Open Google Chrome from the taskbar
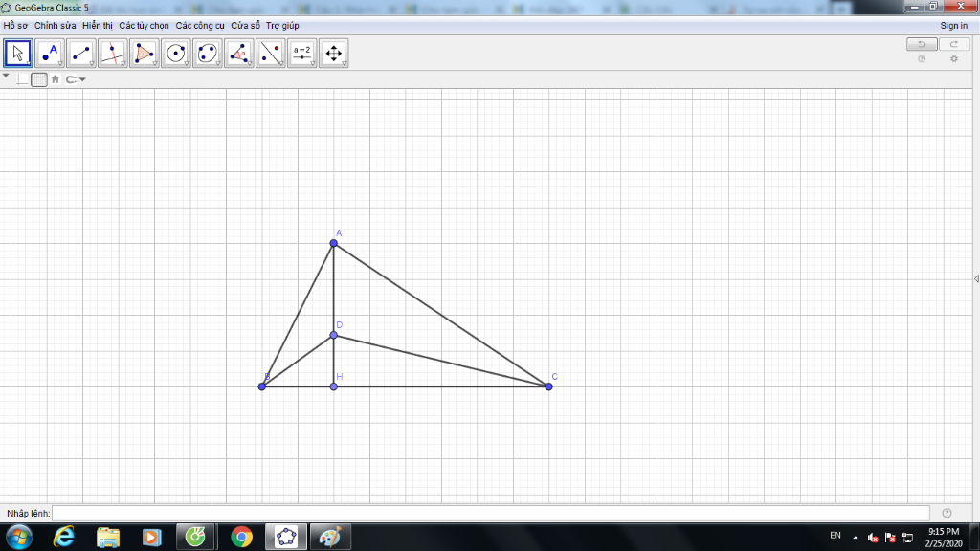Viewport: 980px width, 551px height. tap(241, 537)
